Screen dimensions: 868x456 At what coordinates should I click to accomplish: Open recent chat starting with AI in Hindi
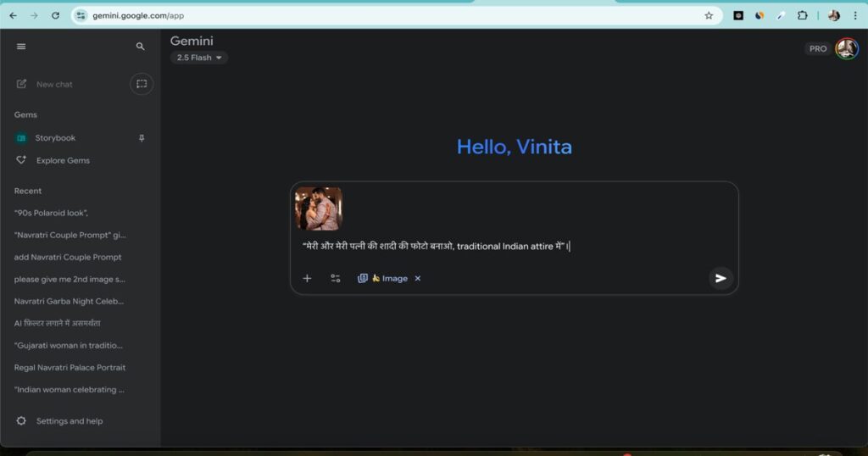click(x=57, y=323)
